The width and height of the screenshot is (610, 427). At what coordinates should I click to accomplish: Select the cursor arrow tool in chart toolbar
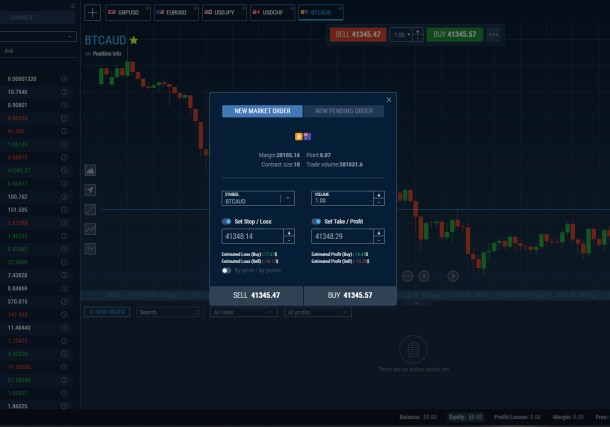click(x=90, y=189)
